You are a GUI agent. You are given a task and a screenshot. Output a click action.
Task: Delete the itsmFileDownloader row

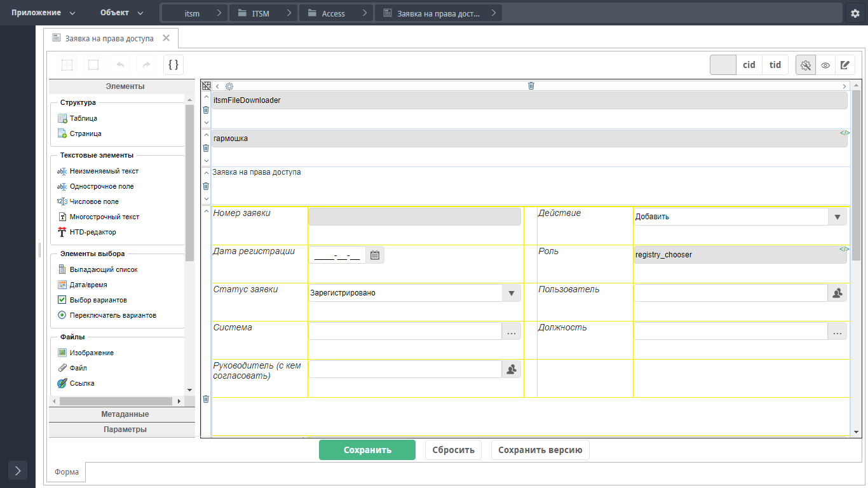pos(206,110)
